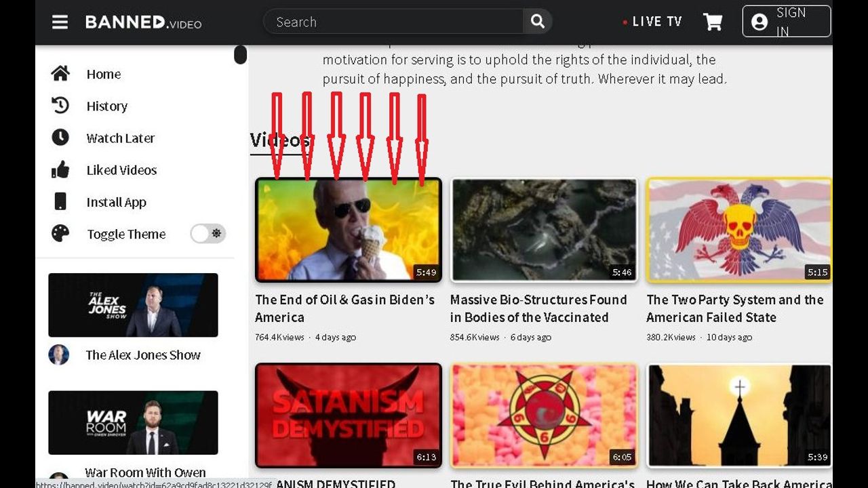
Task: Play the Biden ice cream video thumbnail
Action: coord(348,230)
